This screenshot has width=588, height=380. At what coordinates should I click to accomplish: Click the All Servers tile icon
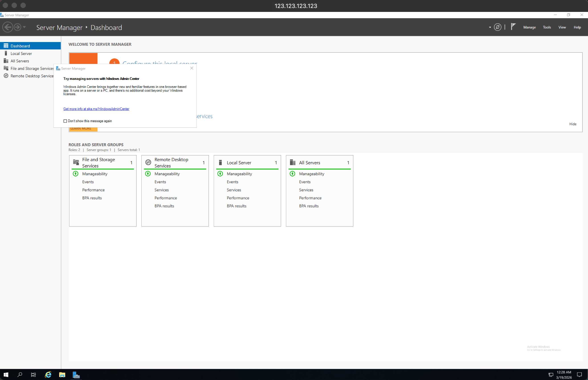[293, 162]
